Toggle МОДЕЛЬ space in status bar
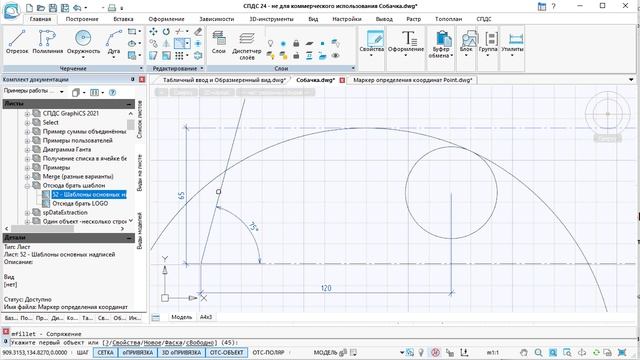The width and height of the screenshot is (640, 360). tap(325, 352)
